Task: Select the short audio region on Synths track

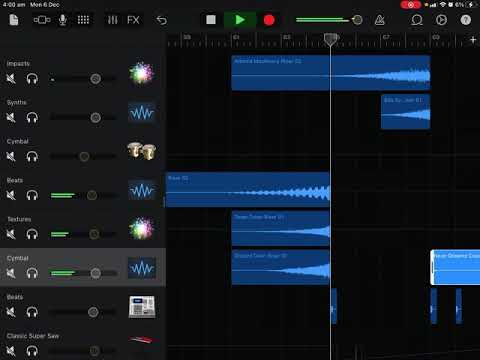Action: coord(405,112)
